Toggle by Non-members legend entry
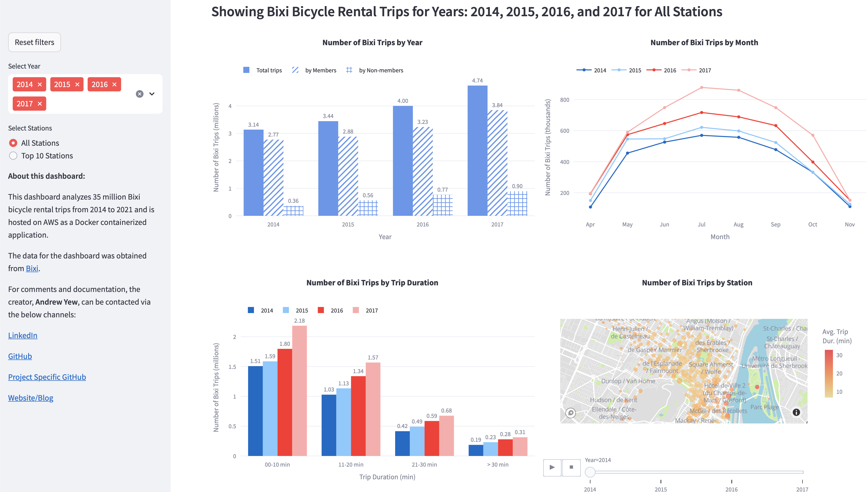868x492 pixels. (375, 70)
